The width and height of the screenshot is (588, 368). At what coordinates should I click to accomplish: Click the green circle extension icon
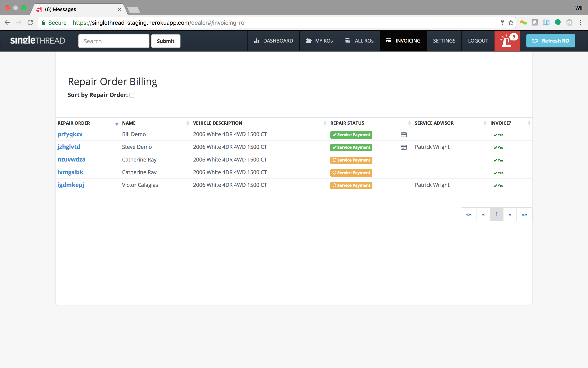(558, 23)
